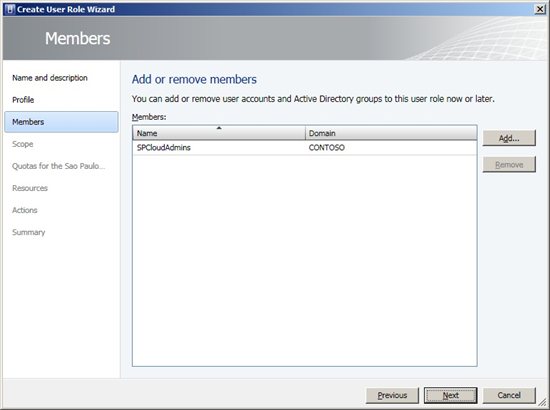Open the Actions wizard step
Viewport: 550px width, 410px height.
pyautogui.click(x=25, y=210)
